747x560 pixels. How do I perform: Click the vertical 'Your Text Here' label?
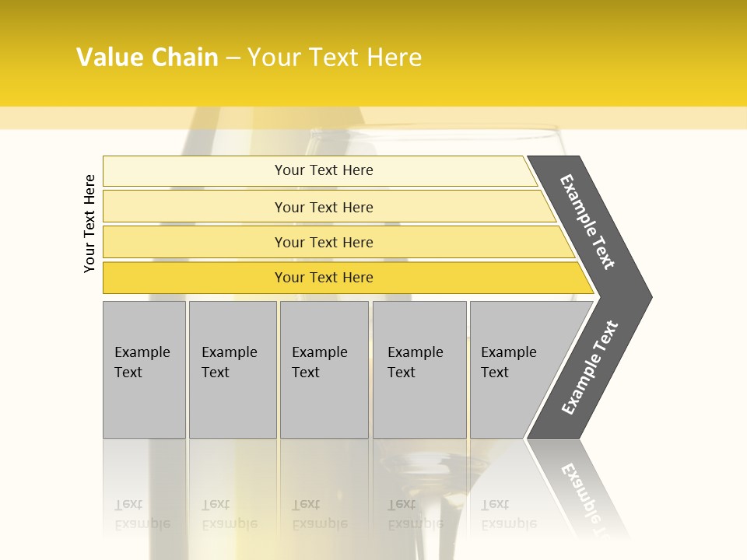(89, 223)
